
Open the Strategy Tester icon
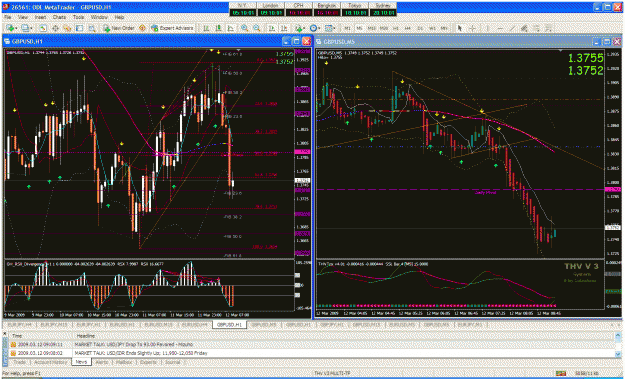(x=92, y=28)
